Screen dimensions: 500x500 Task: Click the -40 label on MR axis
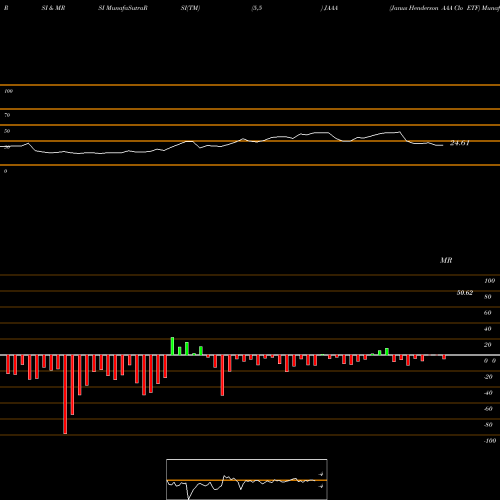488,393
